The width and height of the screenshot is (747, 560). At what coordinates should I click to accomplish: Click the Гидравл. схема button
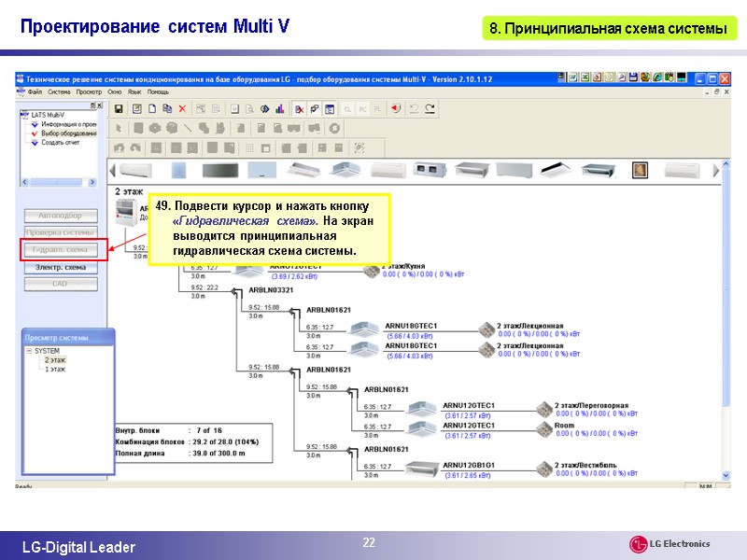pyautogui.click(x=61, y=249)
